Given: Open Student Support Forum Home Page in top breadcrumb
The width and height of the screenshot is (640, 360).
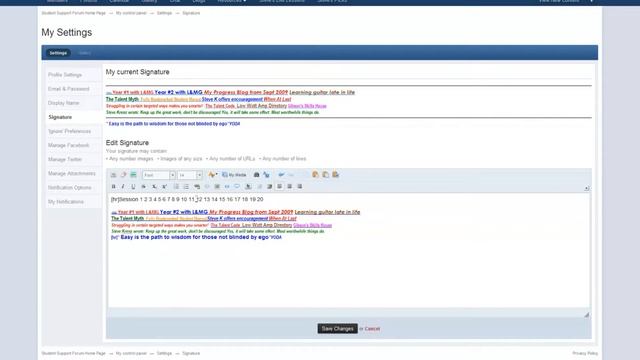Looking at the screenshot, I should (x=73, y=13).
